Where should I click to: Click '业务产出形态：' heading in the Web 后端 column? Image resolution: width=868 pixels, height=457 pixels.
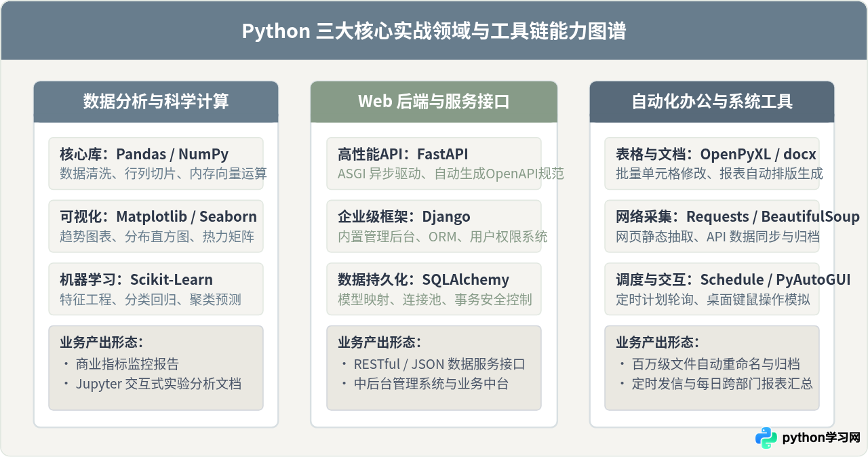coord(379,342)
